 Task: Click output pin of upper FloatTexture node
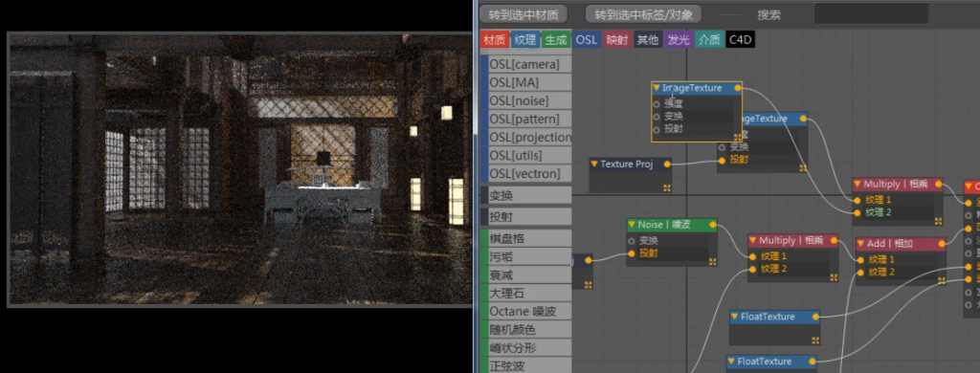(815, 317)
